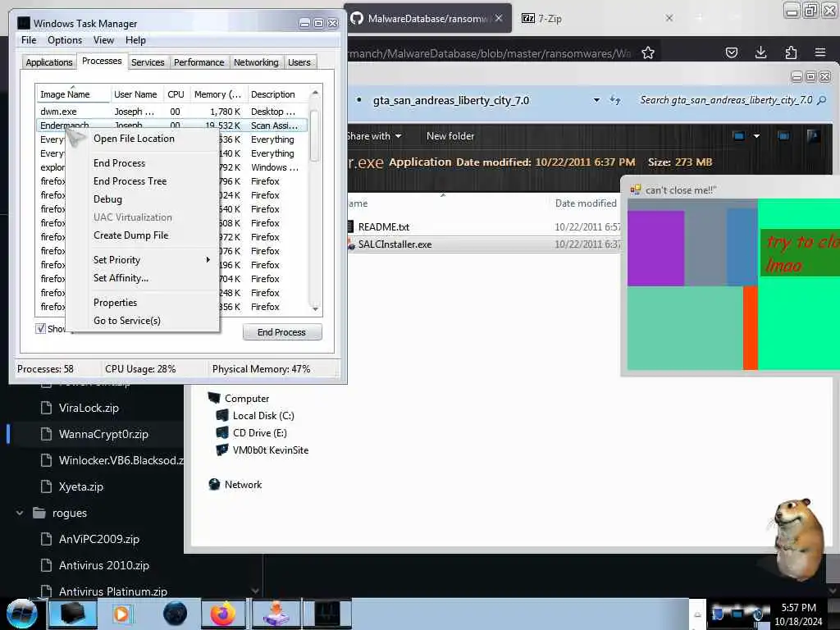The height and width of the screenshot is (630, 840).
Task: Open Xyeta.zip in GitHub file tree
Action: click(x=80, y=487)
